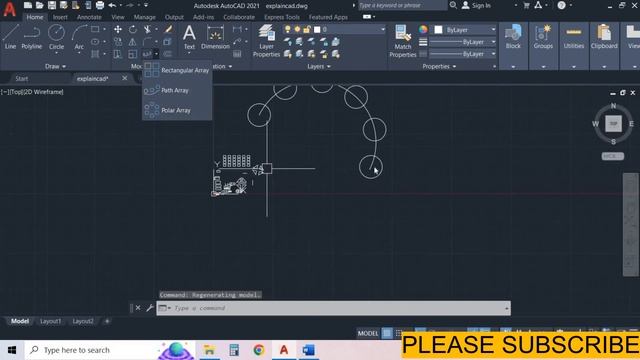Open the layer name dropdown
Screen dimensions: 640x360
click(382, 29)
